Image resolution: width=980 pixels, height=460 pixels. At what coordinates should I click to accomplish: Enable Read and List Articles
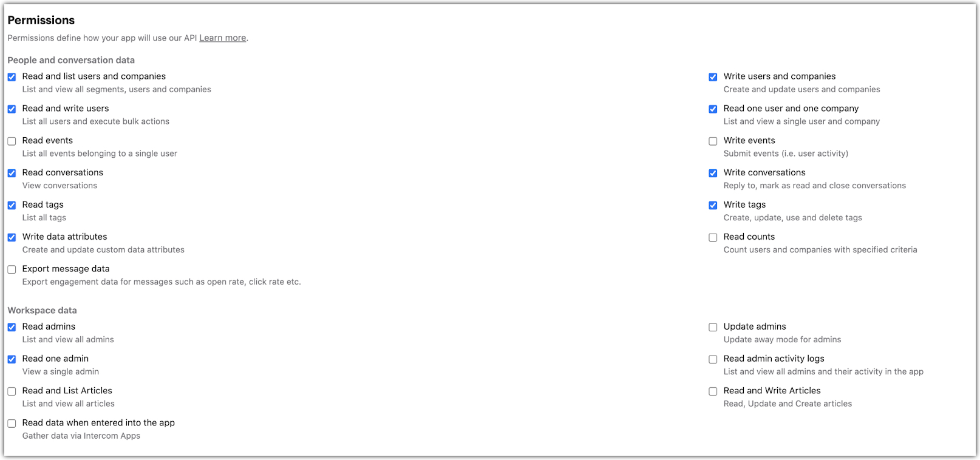point(12,391)
